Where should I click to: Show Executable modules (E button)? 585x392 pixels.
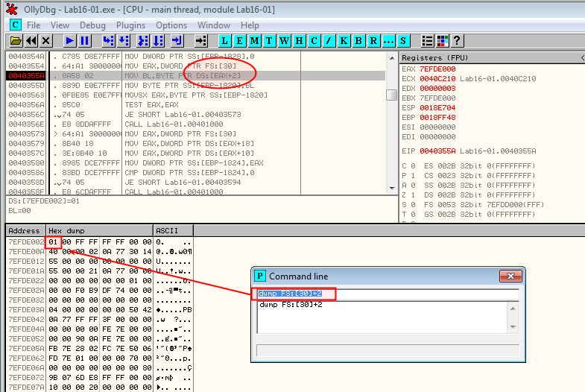tap(240, 41)
